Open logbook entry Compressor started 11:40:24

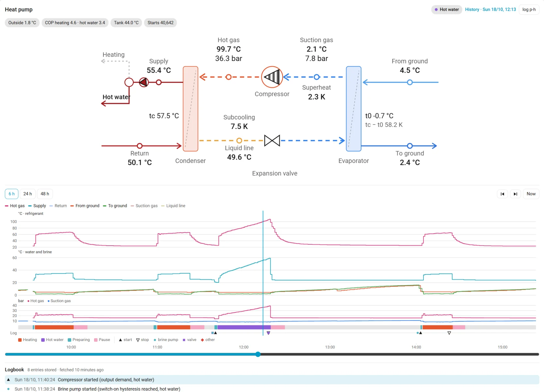point(272,380)
